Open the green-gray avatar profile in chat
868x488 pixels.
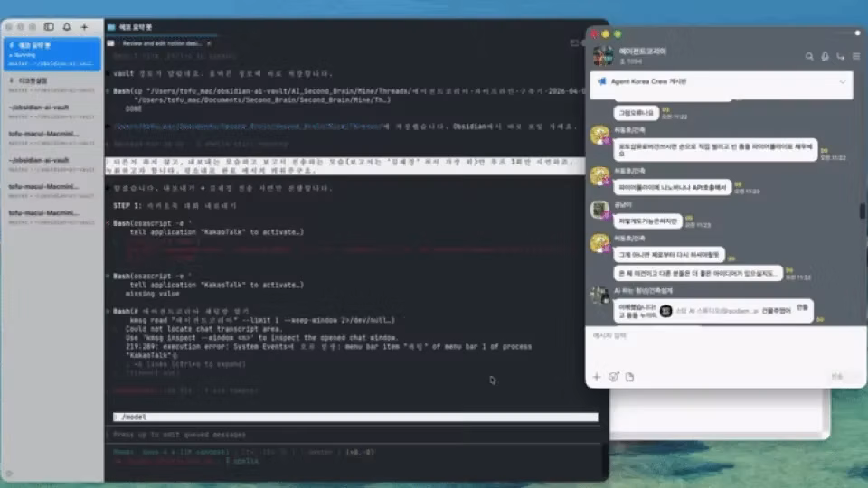point(599,209)
